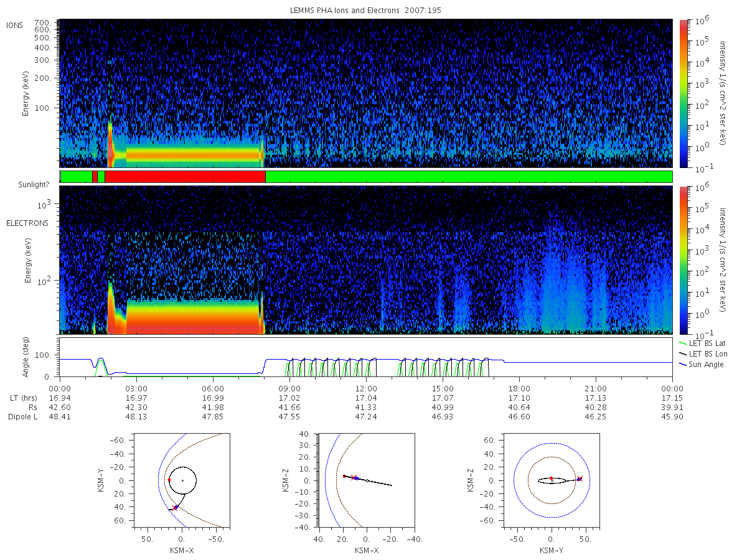Click the Dipole L row label
Viewport: 747px width, 560px height.
(x=22, y=417)
